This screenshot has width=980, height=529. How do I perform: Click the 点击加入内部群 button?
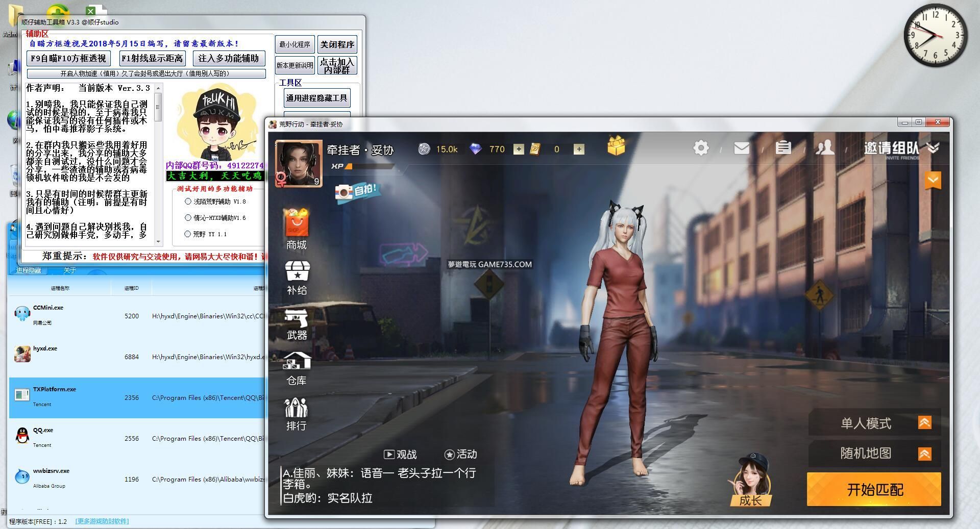tap(337, 65)
